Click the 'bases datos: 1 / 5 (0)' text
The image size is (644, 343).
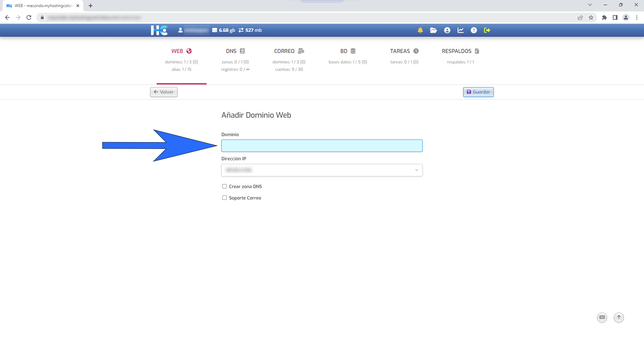click(x=348, y=62)
